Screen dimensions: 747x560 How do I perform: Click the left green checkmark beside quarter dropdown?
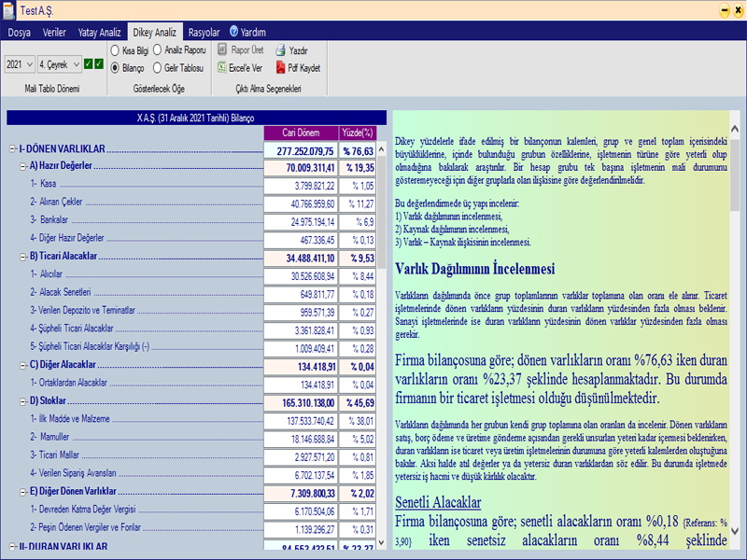coord(88,63)
